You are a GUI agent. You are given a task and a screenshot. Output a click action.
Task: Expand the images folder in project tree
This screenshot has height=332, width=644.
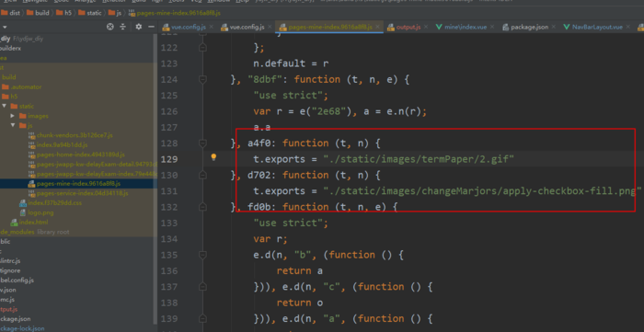pos(13,116)
